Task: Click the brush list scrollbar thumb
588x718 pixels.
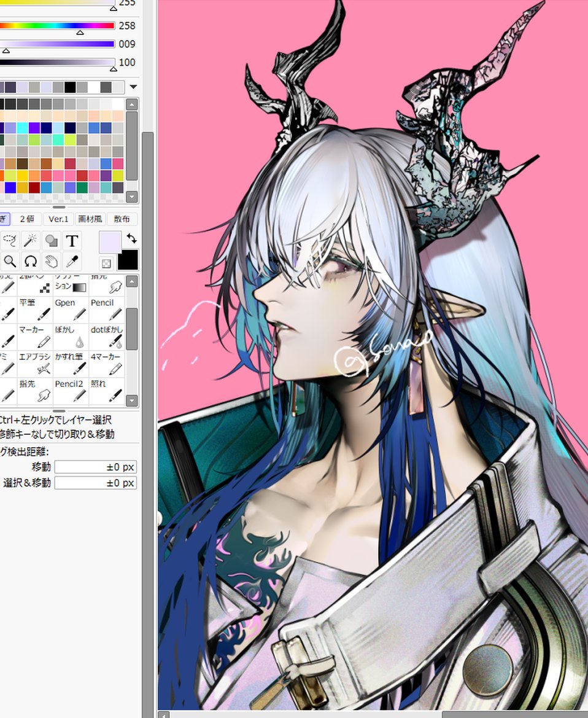Action: 132,329
